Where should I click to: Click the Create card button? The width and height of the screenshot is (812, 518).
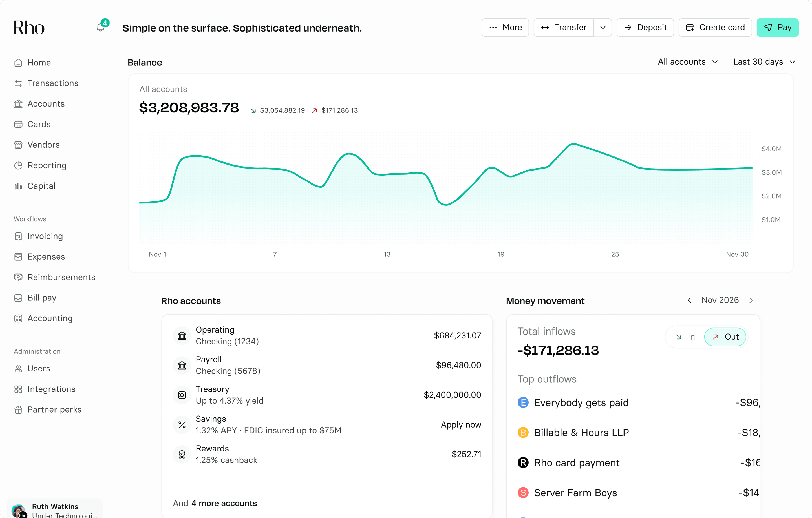[x=715, y=28]
